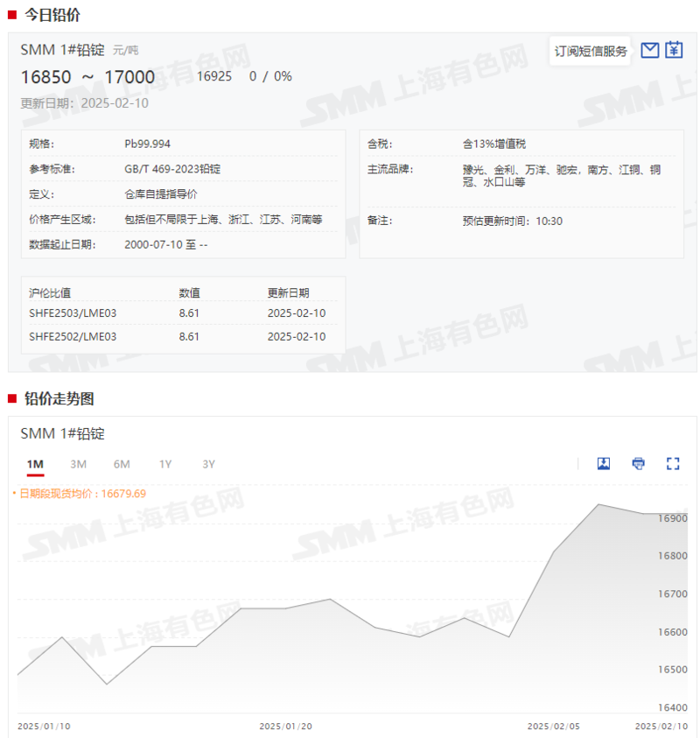Open the 1Y time range view
700x738 pixels.
(165, 464)
